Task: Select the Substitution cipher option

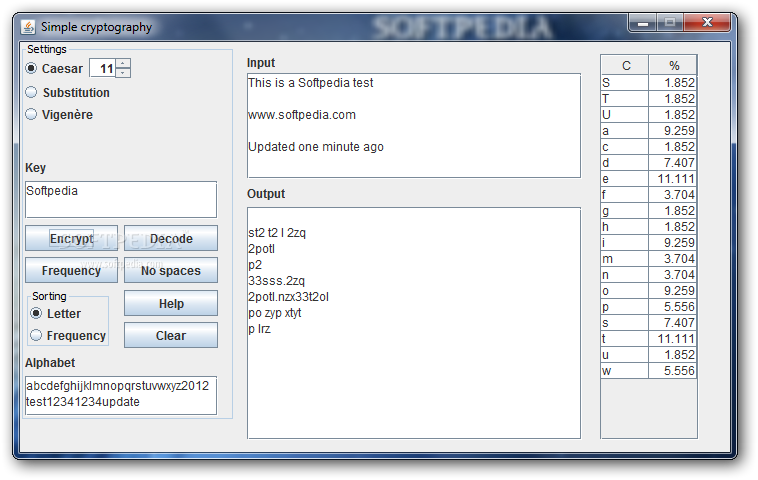Action: click(x=31, y=92)
